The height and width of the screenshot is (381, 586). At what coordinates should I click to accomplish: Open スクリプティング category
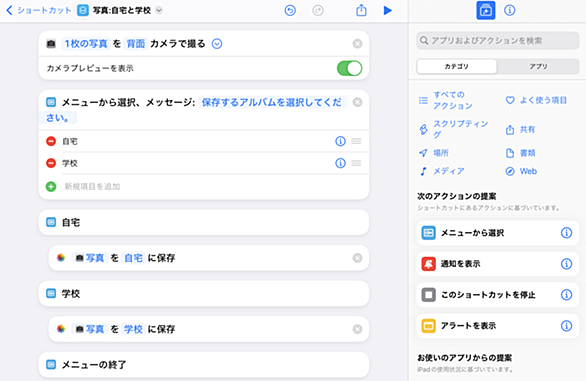coord(454,129)
